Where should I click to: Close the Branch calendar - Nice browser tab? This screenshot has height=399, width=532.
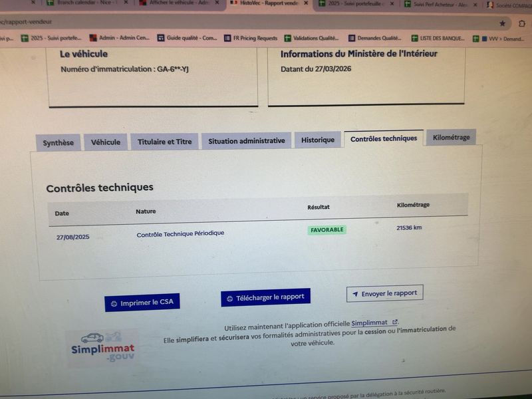[x=126, y=3]
